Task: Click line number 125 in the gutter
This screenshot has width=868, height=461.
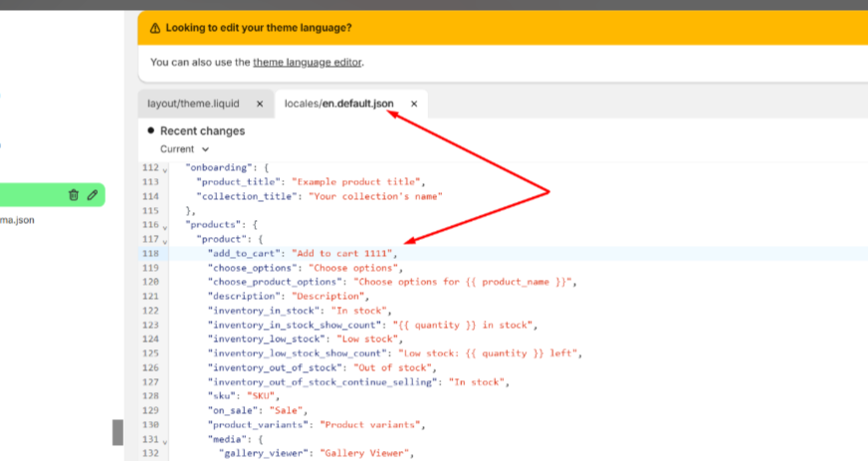Action: (150, 353)
